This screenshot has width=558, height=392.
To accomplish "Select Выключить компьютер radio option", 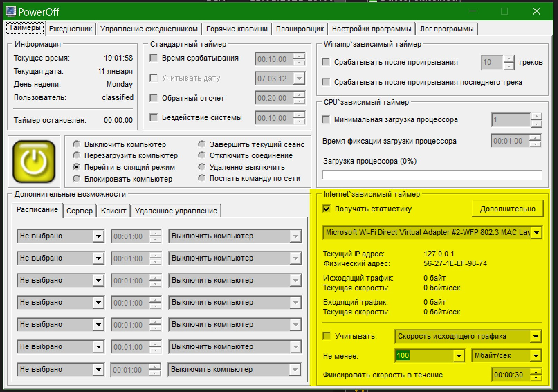I will point(76,144).
